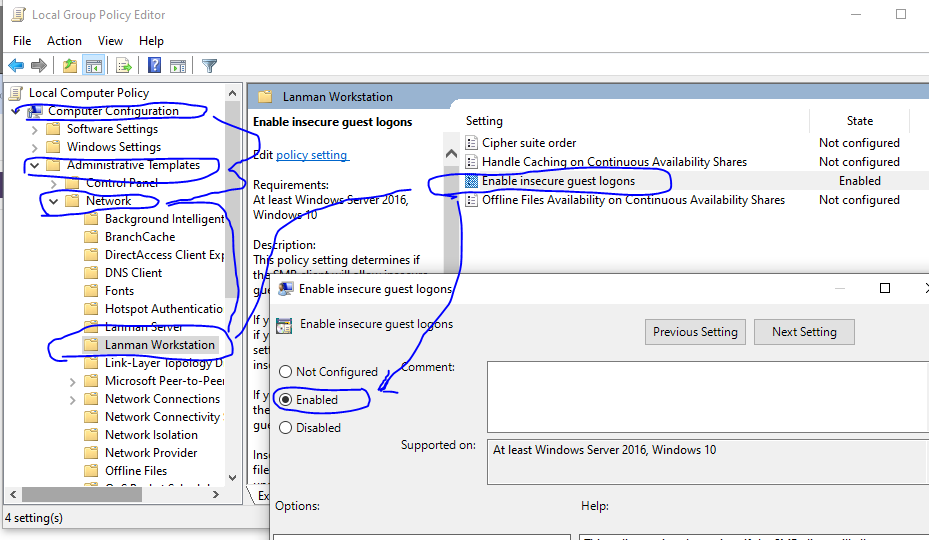This screenshot has height=540, width=929.
Task: Toggle Show/Hide Console Tree toolbar icon
Action: (x=93, y=66)
